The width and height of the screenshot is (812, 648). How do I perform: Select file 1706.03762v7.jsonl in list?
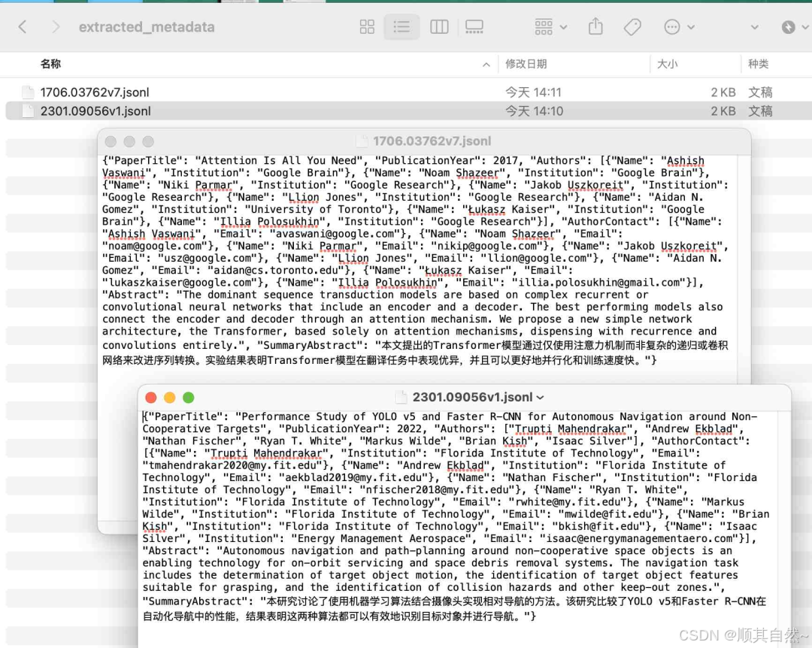[x=95, y=92]
